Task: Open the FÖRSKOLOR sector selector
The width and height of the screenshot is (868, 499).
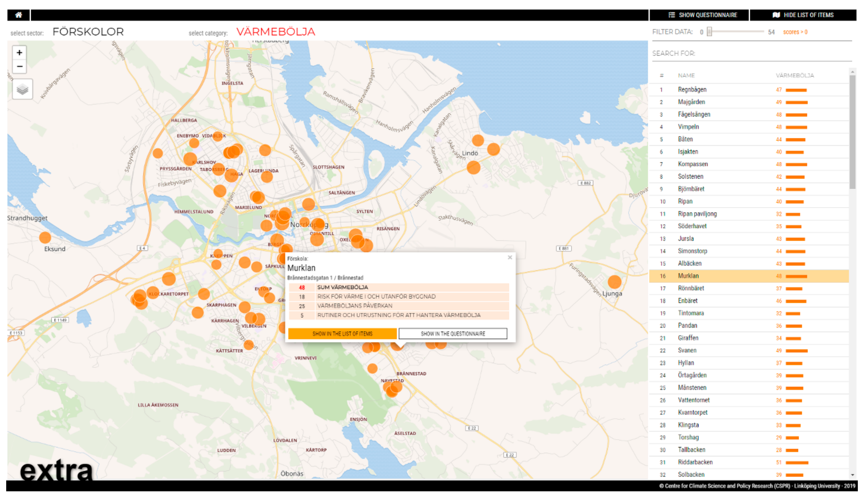Action: pos(88,32)
